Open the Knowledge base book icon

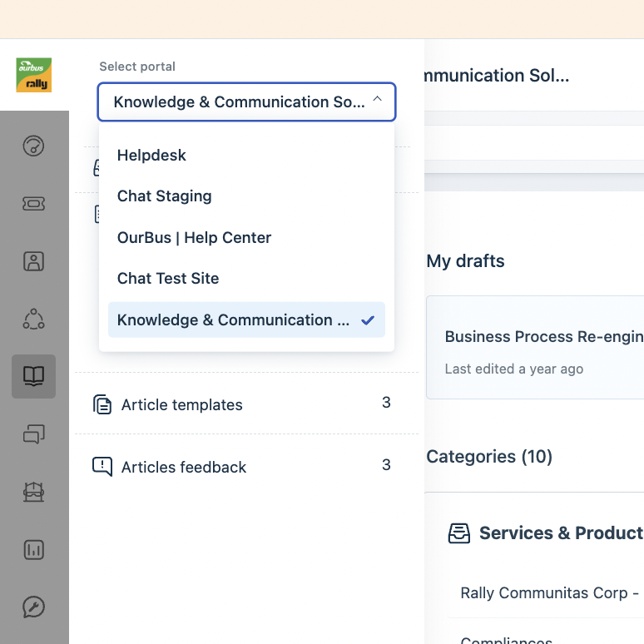click(33, 376)
